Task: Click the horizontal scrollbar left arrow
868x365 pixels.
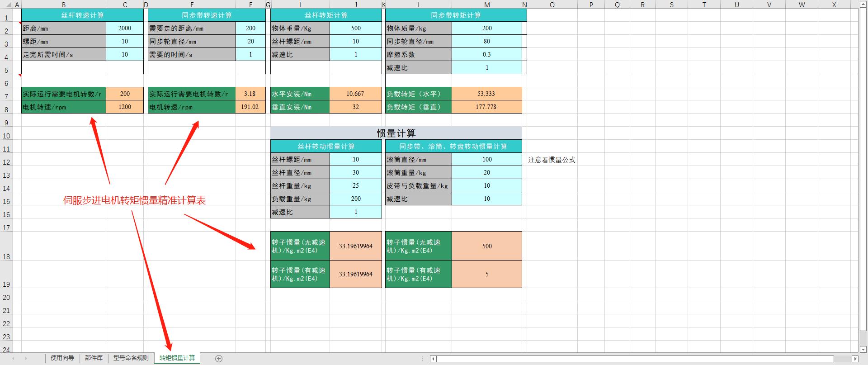Action: 433,359
